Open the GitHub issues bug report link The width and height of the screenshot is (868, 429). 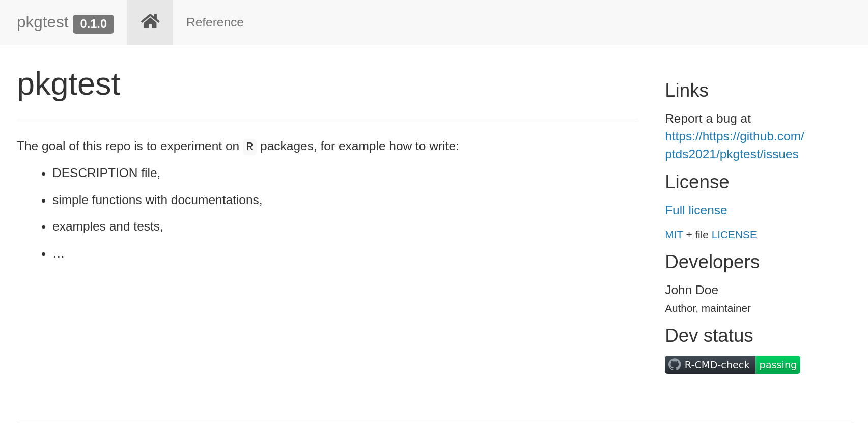(734, 145)
